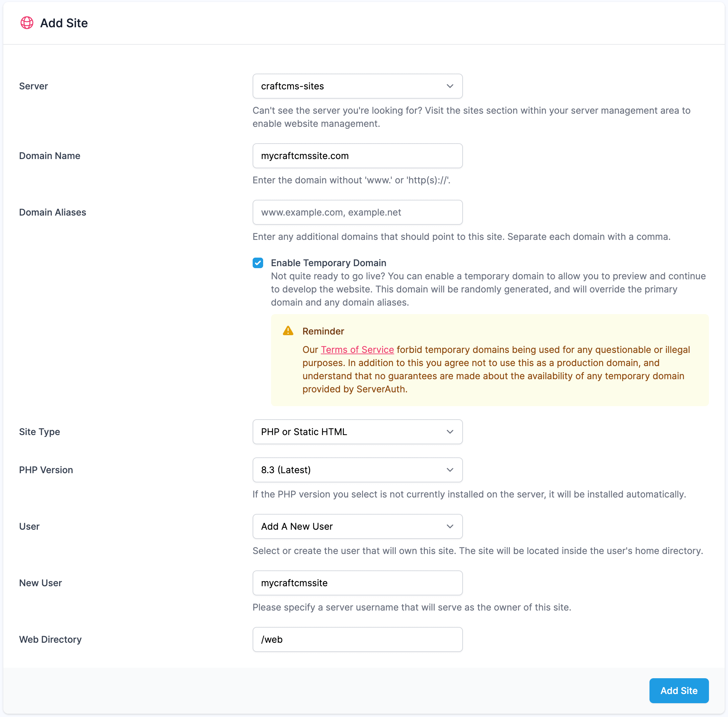
Task: Click the Add Site button
Action: click(x=679, y=690)
